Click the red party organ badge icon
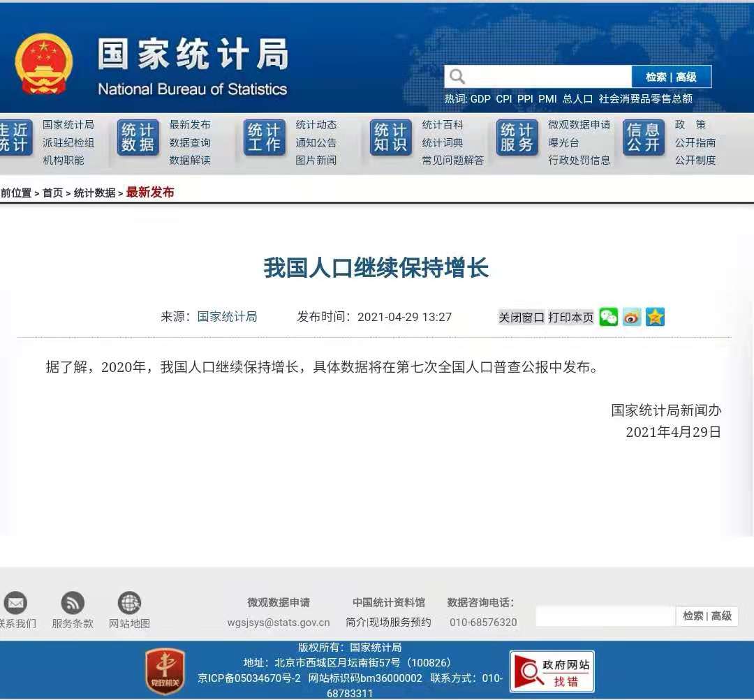Viewport: 754px width, 700px height. point(165,671)
